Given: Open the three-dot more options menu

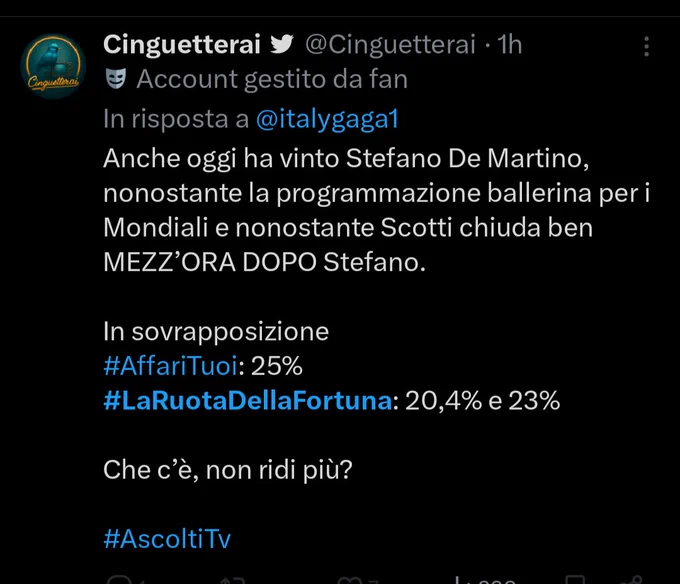Looking at the screenshot, I should (x=646, y=46).
